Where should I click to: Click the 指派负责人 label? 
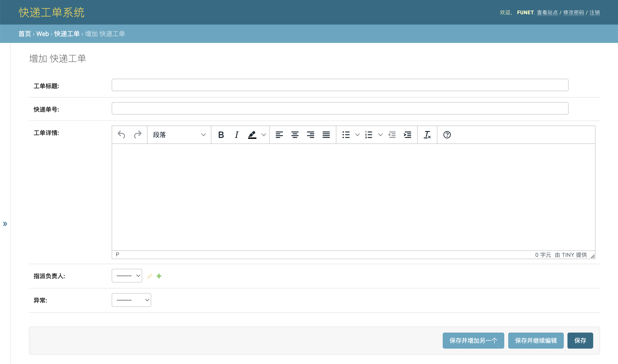coord(49,276)
